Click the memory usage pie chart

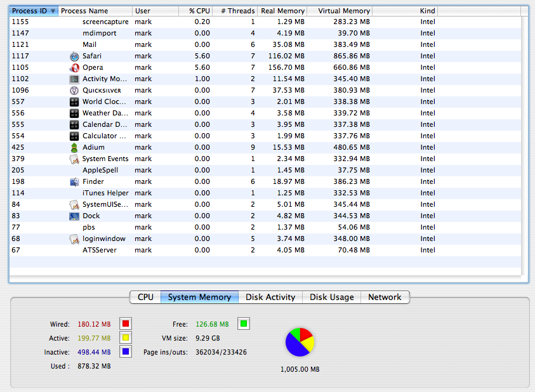click(300, 342)
